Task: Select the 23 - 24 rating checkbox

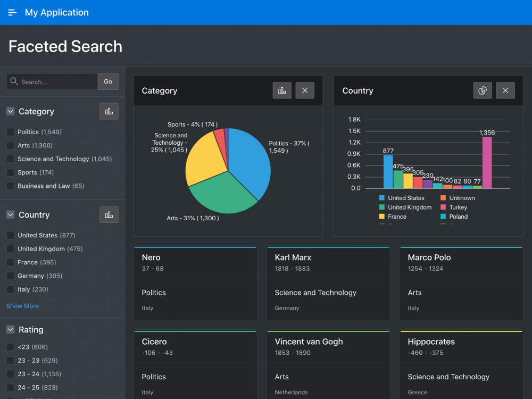Action: [10, 374]
